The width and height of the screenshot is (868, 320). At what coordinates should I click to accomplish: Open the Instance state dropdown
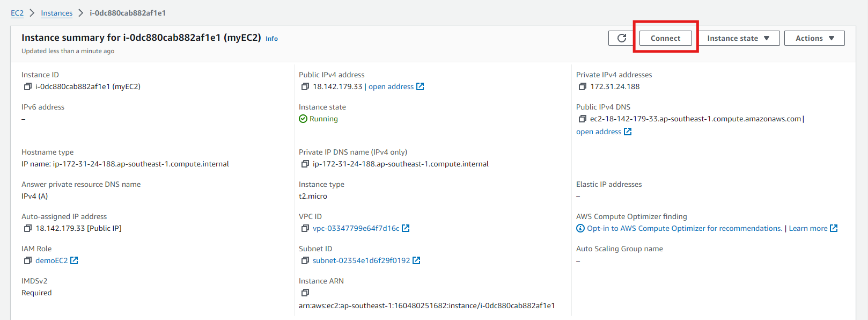point(738,38)
